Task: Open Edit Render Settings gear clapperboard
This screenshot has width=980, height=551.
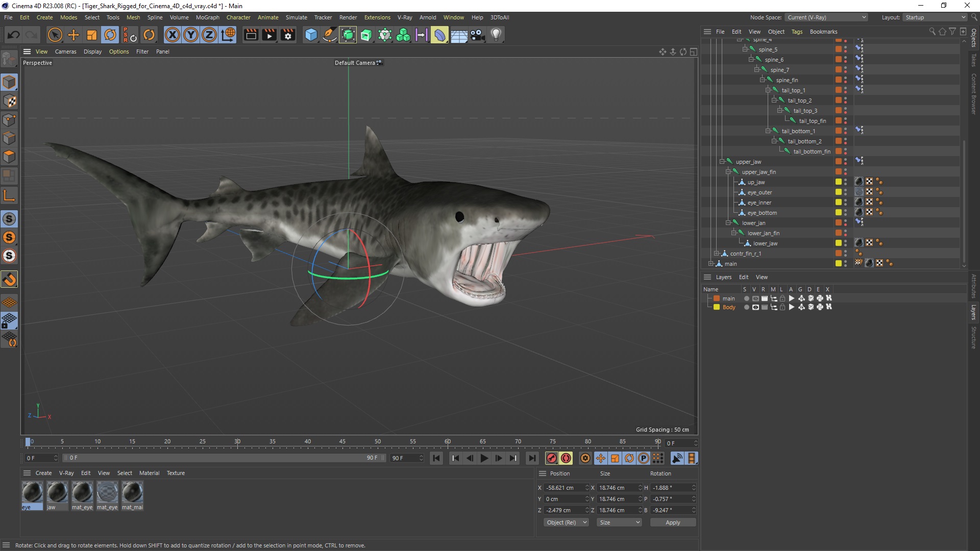Action: tap(288, 35)
